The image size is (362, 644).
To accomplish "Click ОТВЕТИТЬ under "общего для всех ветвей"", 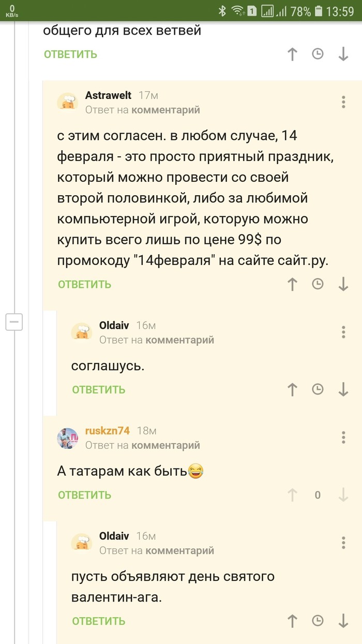I will pos(70,54).
